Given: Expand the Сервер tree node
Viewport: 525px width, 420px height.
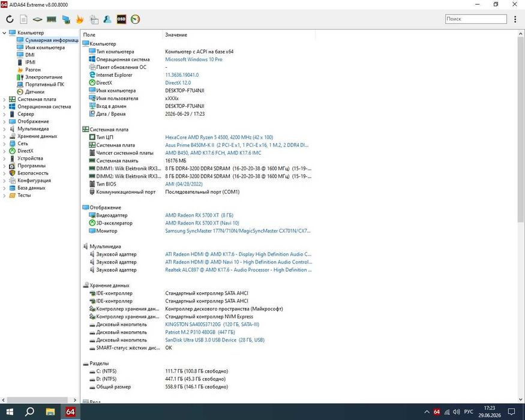Looking at the screenshot, I should pos(4,114).
